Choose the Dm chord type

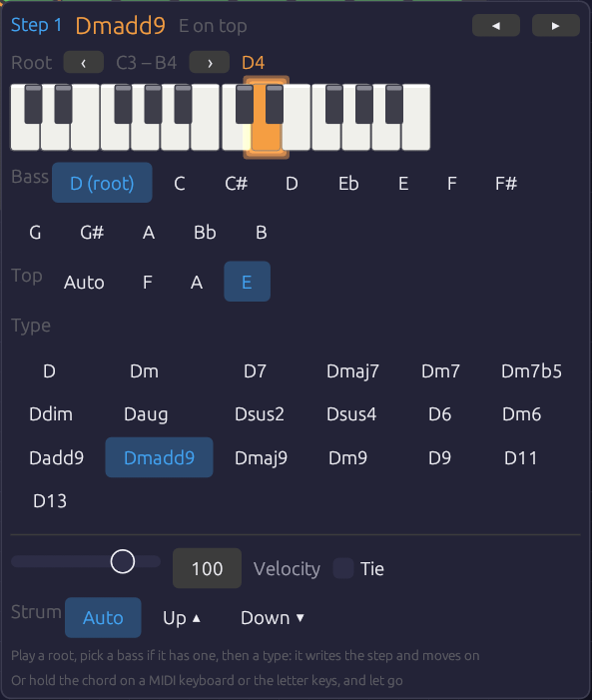(x=144, y=371)
